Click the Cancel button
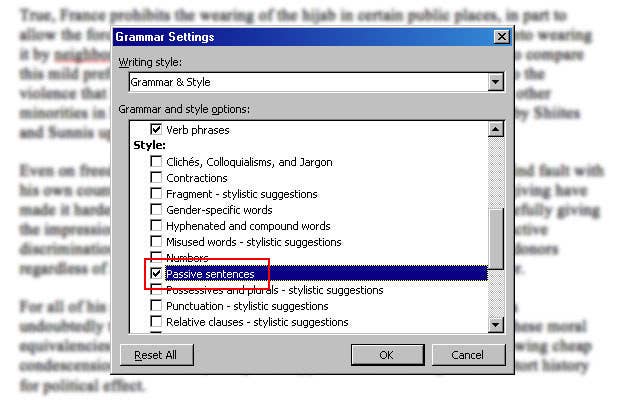Viewport: 625px width, 400px height. click(467, 355)
